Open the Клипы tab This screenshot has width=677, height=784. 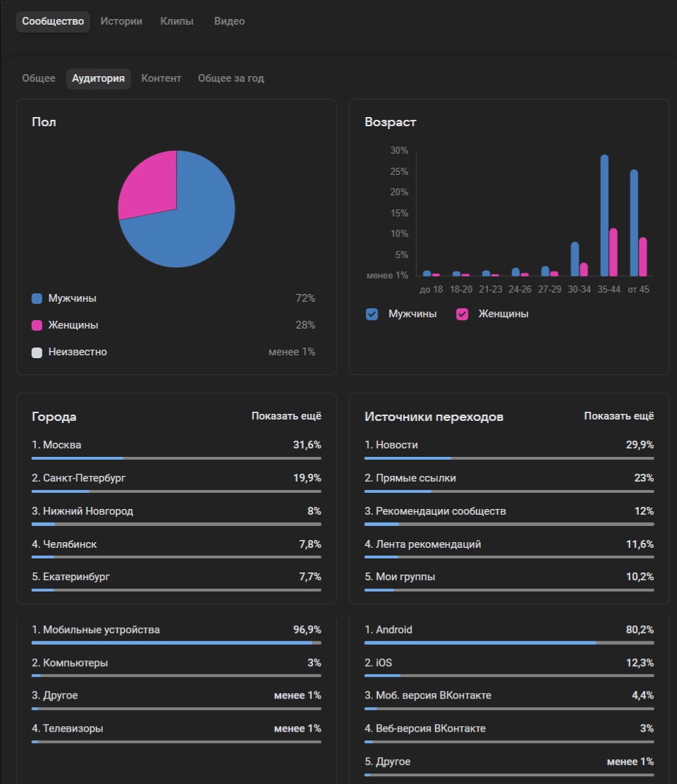(177, 21)
